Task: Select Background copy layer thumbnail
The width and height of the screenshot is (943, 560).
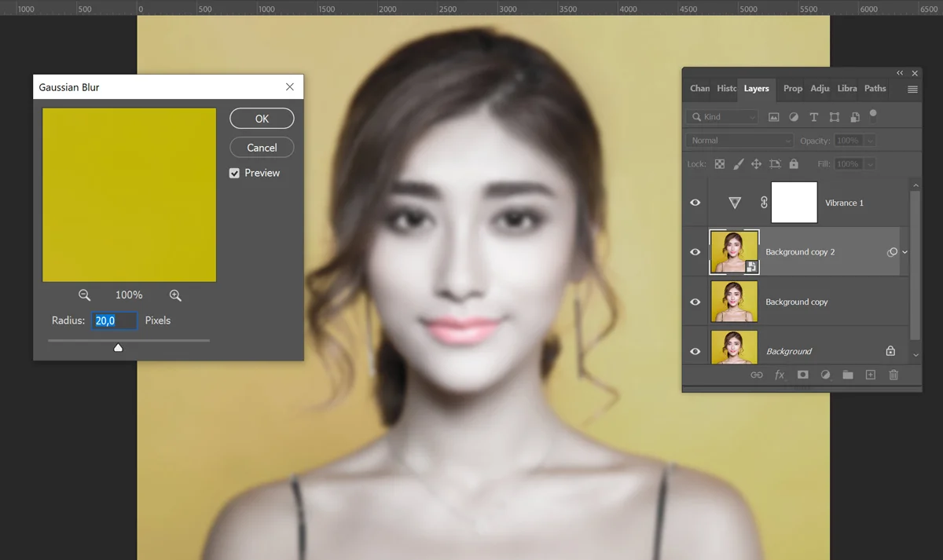Action: pos(734,302)
